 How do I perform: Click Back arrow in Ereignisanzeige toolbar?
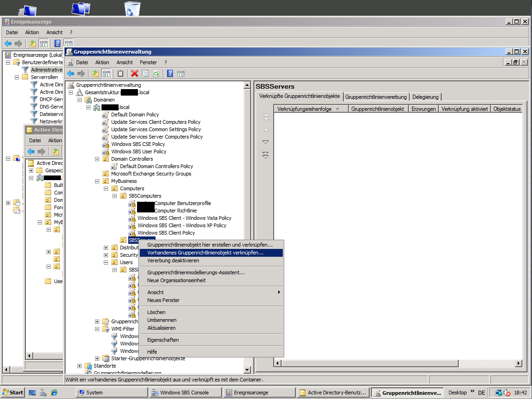8,43
